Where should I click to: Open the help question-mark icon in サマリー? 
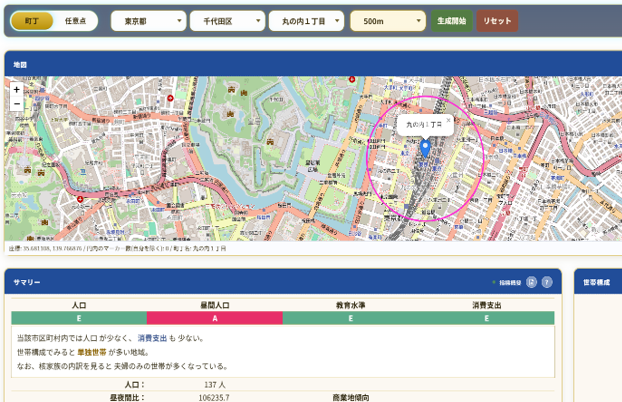click(x=547, y=282)
